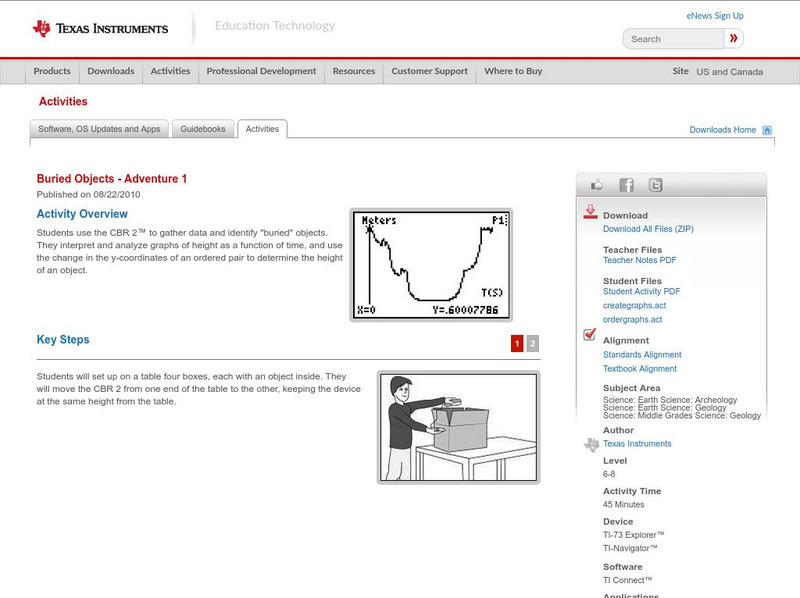Click Download All Files (ZIP)
The width and height of the screenshot is (800, 598).
click(648, 229)
